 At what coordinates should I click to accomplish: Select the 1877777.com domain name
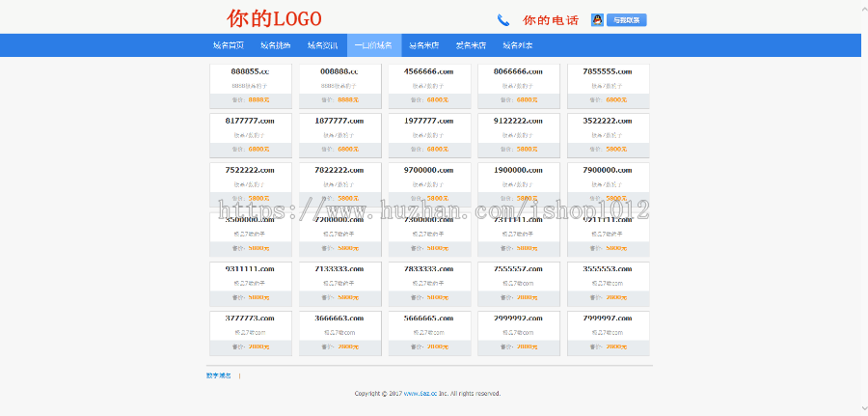[339, 121]
